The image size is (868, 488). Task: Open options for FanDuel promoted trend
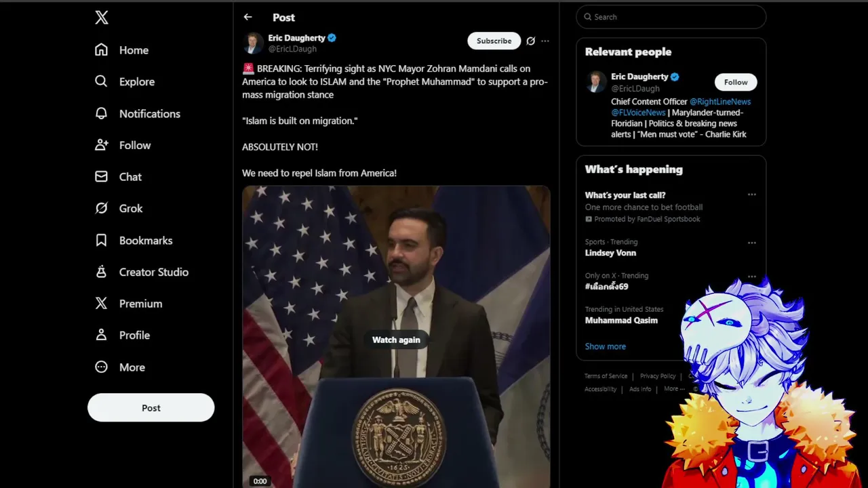[751, 195]
